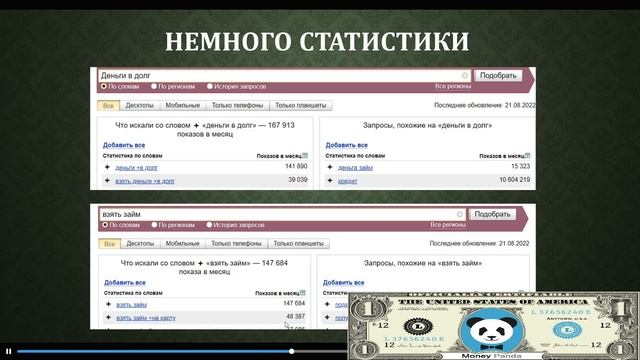This screenshot has width=640, height=360.
Task: Open the 'деньга займ' keyword link
Action: pos(355,167)
